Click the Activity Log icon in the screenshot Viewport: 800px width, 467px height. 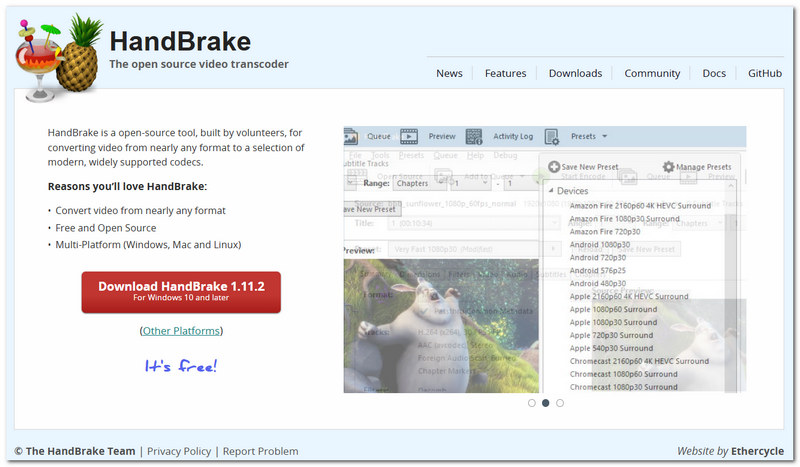(474, 136)
